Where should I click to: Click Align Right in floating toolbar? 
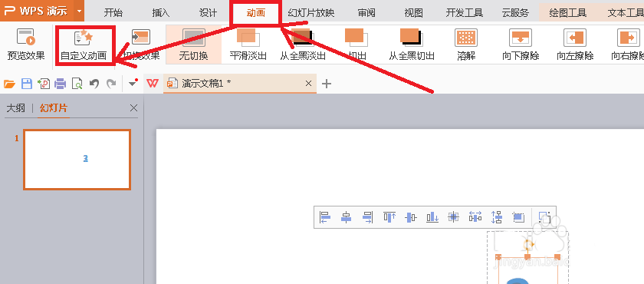pos(367,217)
